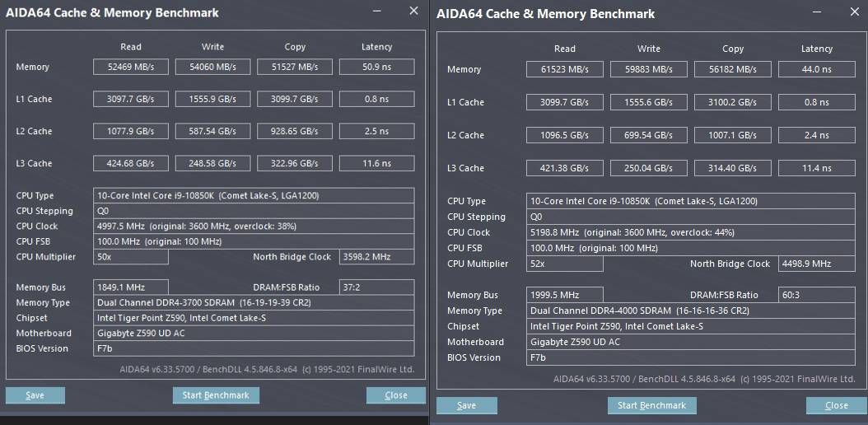Select L3 Latency 11.6 ns field
868x425 pixels.
(x=376, y=163)
